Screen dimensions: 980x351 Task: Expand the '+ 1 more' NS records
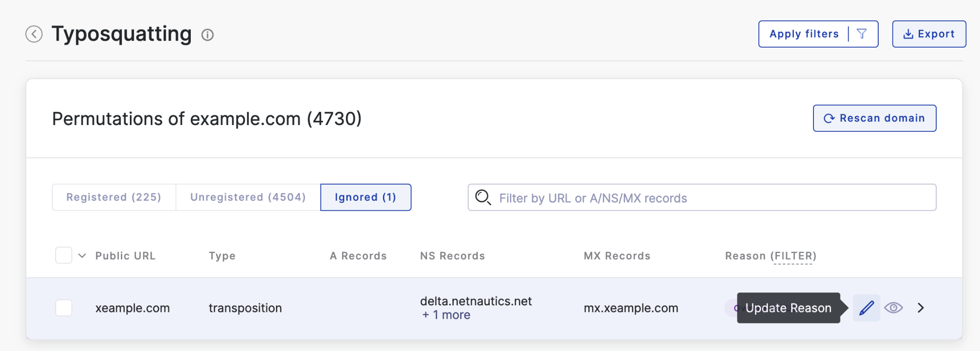(446, 315)
